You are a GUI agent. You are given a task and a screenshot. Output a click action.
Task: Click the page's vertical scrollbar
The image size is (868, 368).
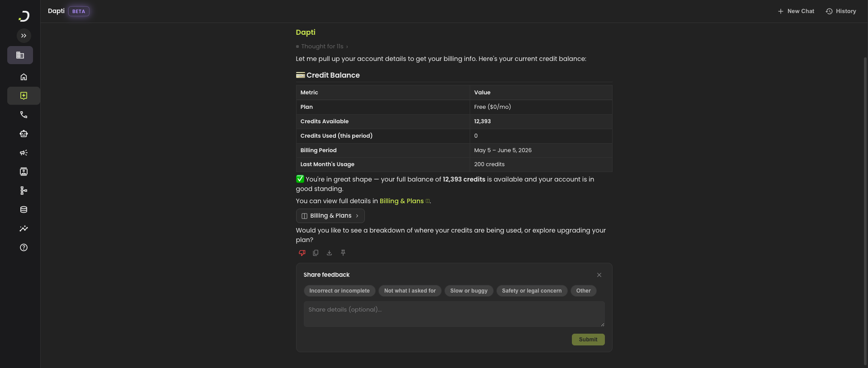point(865,211)
